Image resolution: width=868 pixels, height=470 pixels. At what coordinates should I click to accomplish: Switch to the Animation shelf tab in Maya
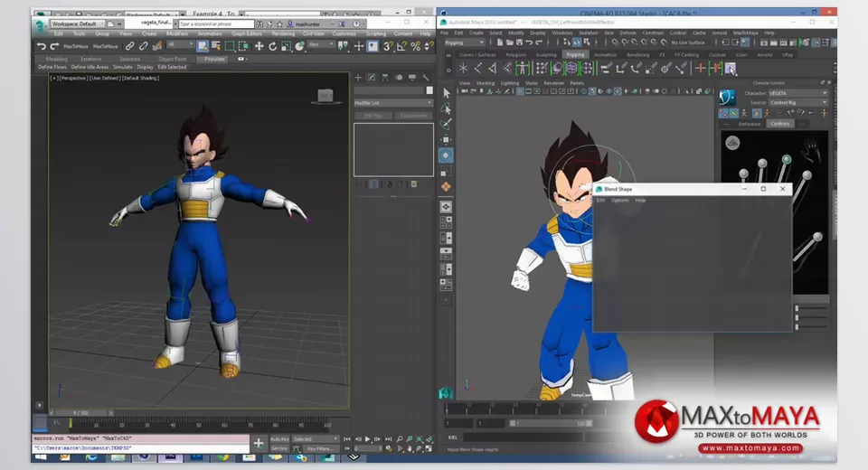(x=605, y=55)
